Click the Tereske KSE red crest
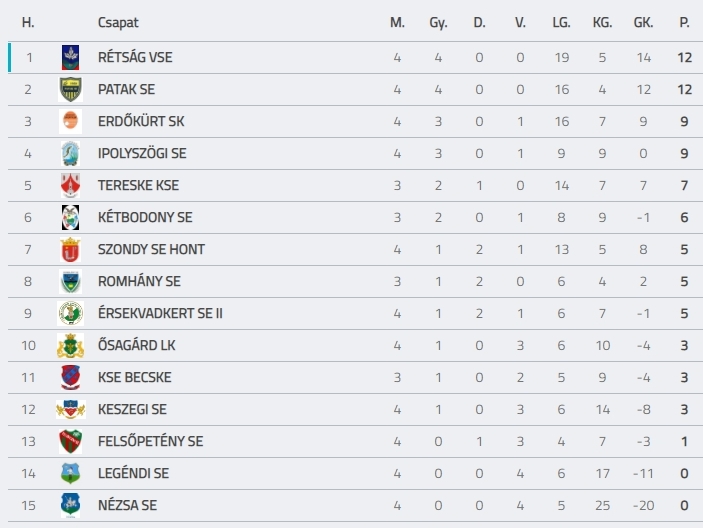Viewport: 703px width, 528px height. click(70, 185)
